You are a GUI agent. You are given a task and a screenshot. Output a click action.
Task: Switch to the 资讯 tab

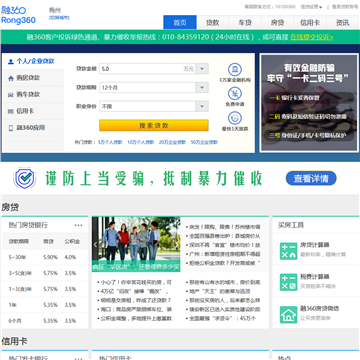[342, 22]
